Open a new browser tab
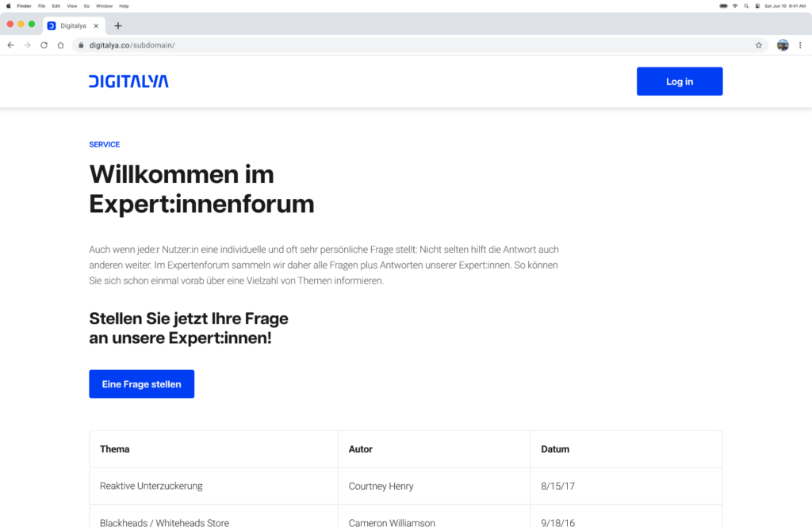Screen dimensions: 812x527 tap(118, 25)
